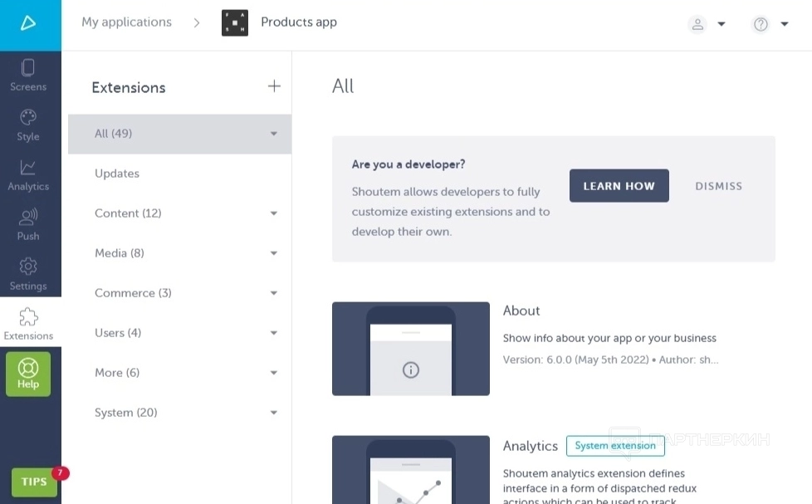
Task: Navigate to My applications breadcrumb
Action: 126,22
